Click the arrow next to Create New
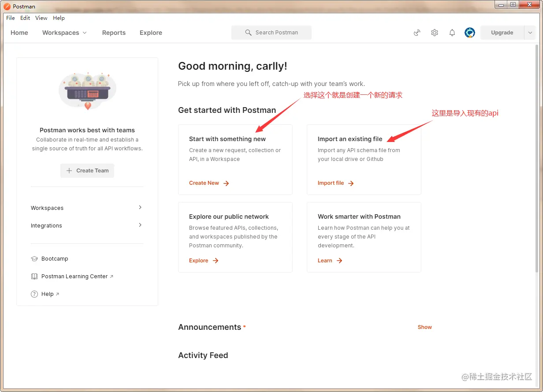The height and width of the screenshot is (392, 543). (226, 183)
